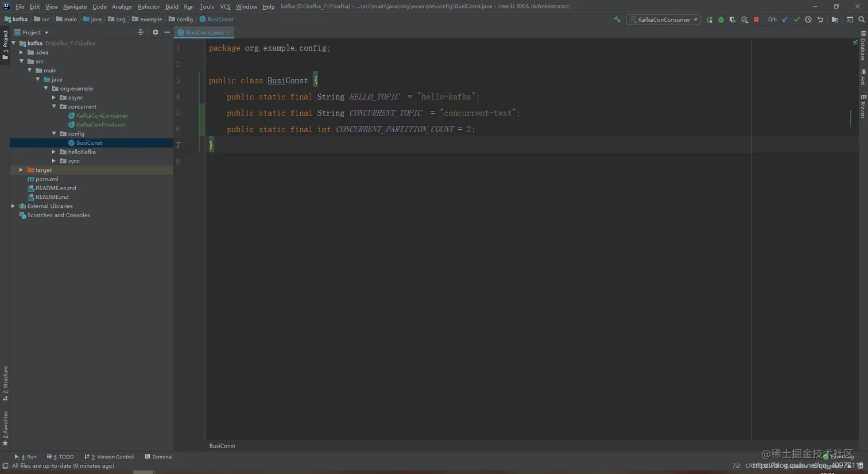Click the 7:2 caret position in status bar
Viewport: 868px width, 474px height.
click(x=736, y=466)
